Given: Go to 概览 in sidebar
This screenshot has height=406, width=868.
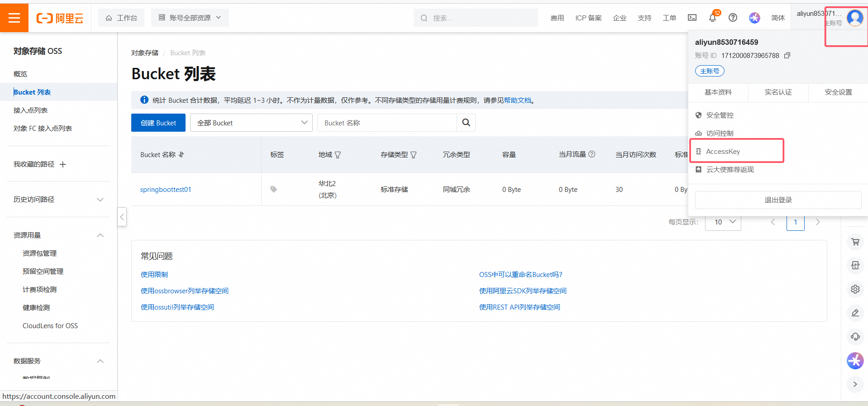Looking at the screenshot, I should (x=20, y=74).
